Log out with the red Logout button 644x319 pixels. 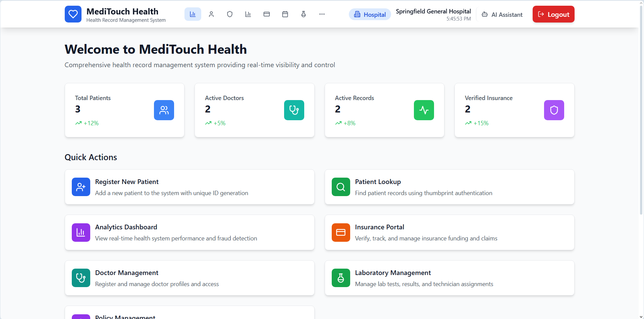[x=553, y=14]
